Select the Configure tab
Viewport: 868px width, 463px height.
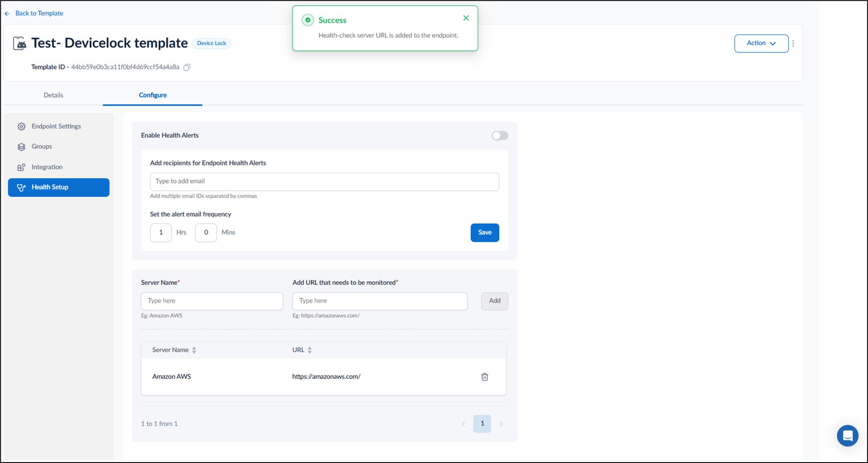pos(152,95)
